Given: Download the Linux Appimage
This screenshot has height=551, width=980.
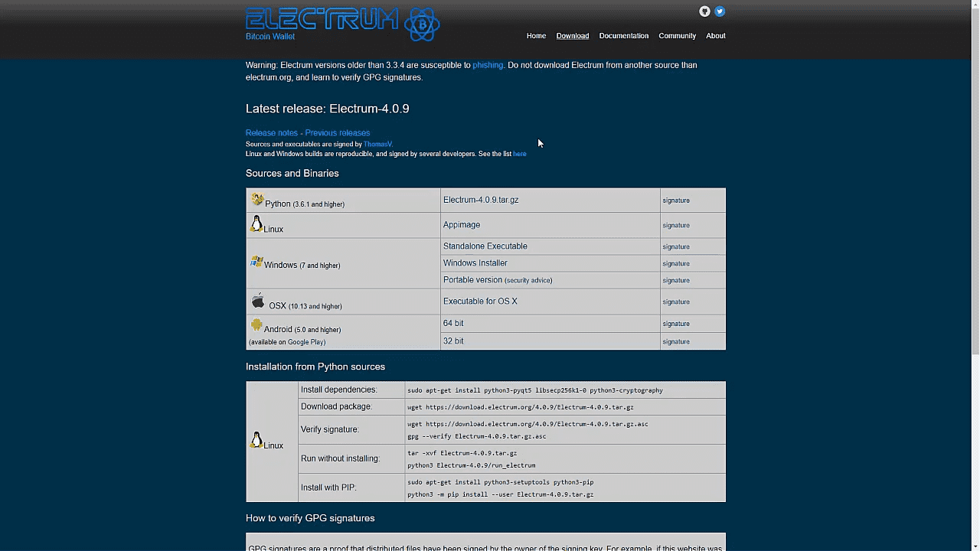Looking at the screenshot, I should point(462,225).
